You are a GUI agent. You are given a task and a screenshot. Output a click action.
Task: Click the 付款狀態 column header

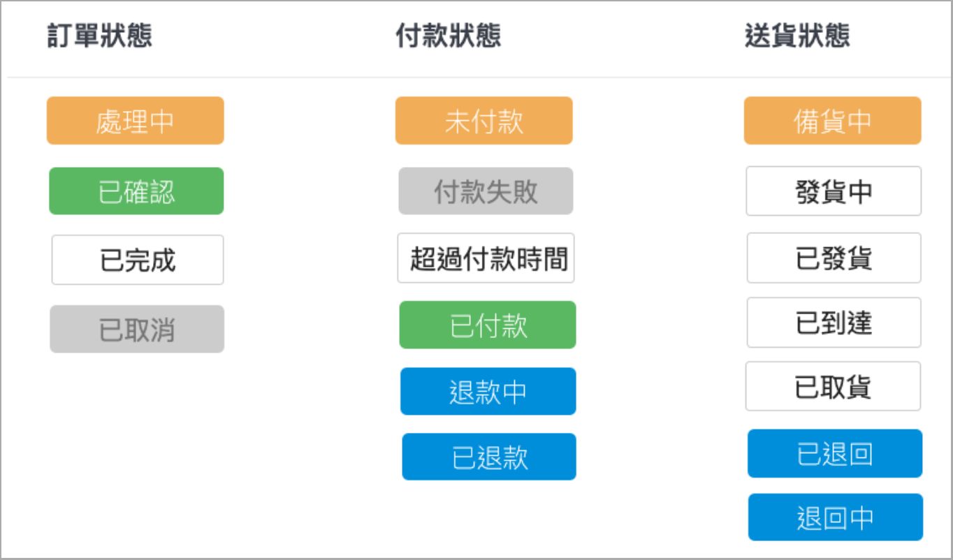coord(449,36)
